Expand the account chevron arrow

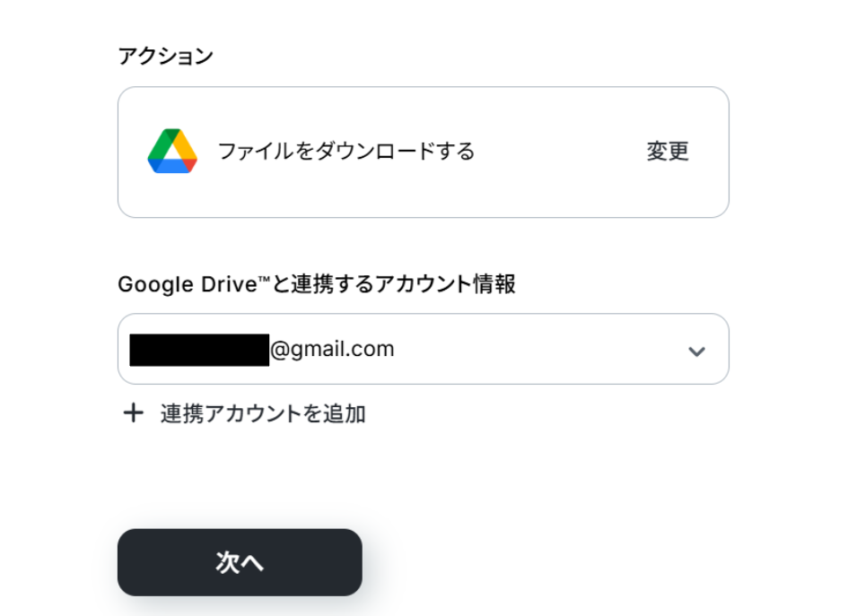point(696,351)
